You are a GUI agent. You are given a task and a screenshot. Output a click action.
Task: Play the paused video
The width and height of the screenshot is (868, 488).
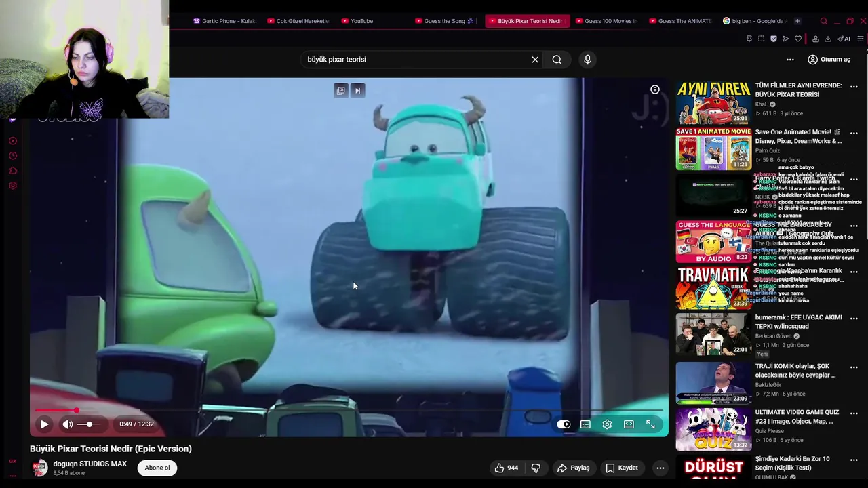pos(44,424)
